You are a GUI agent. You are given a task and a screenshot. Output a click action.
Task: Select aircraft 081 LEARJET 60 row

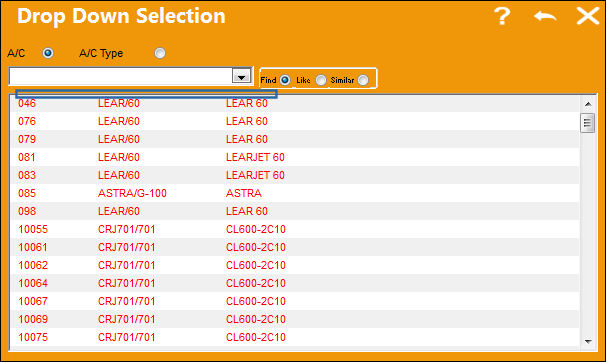coord(295,157)
